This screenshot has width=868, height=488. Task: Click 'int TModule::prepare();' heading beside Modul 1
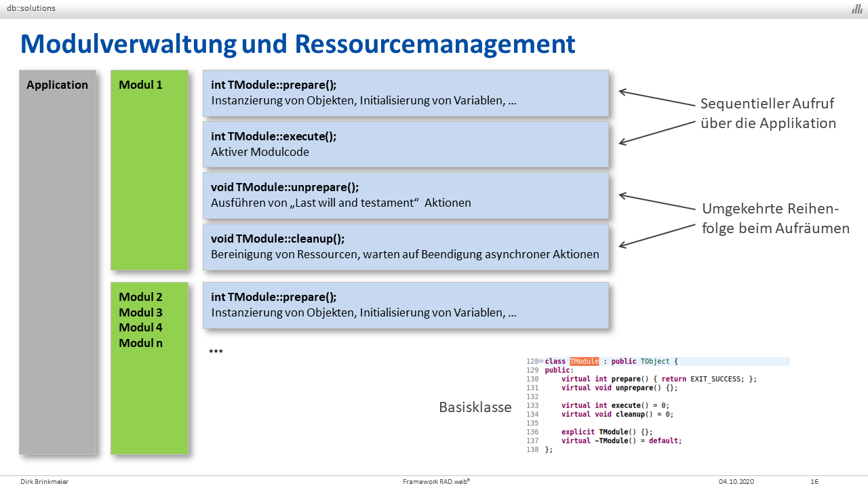coord(274,85)
